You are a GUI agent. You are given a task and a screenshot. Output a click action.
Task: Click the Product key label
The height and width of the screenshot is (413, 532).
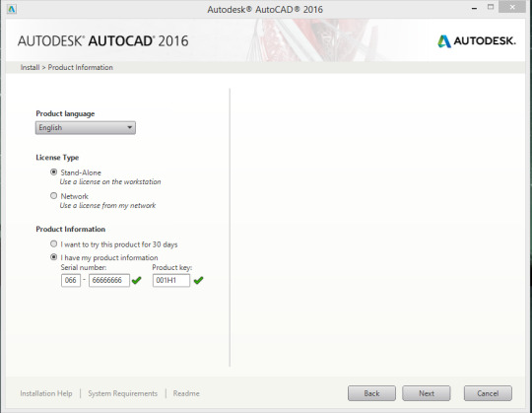pos(172,267)
